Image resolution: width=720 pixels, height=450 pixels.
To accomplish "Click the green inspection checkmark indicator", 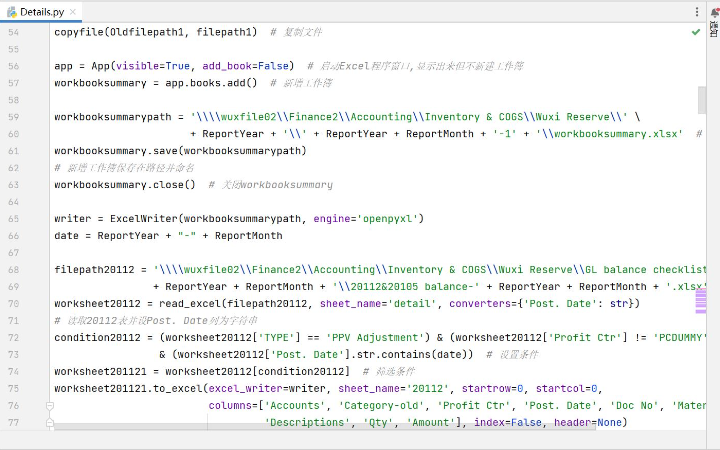I will (x=696, y=32).
